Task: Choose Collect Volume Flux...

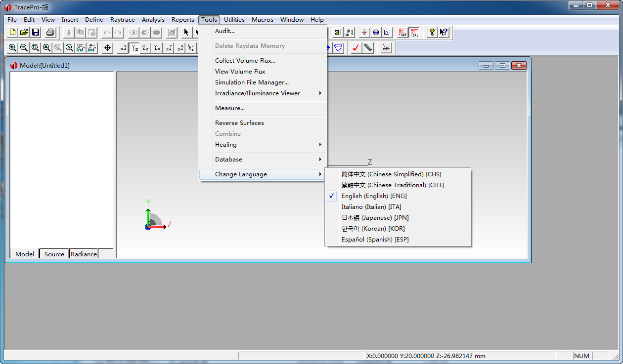Action: [263, 61]
